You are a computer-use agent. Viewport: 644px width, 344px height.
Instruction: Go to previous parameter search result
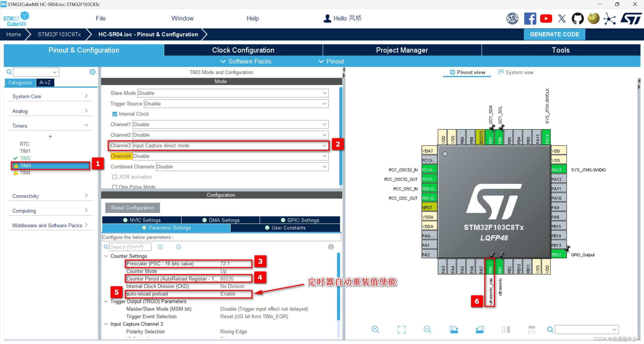pyautogui.click(x=160, y=247)
